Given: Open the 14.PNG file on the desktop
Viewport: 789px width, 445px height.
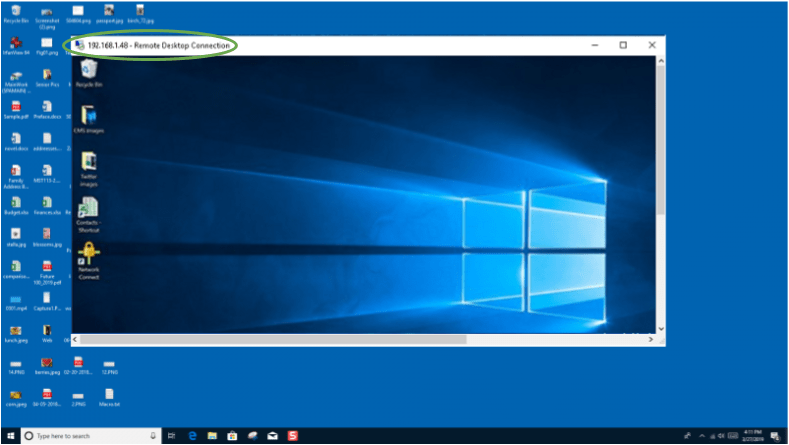Looking at the screenshot, I should pyautogui.click(x=16, y=367).
